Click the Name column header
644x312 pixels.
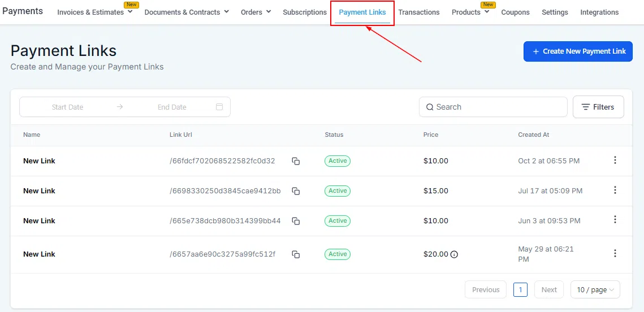pos(32,135)
